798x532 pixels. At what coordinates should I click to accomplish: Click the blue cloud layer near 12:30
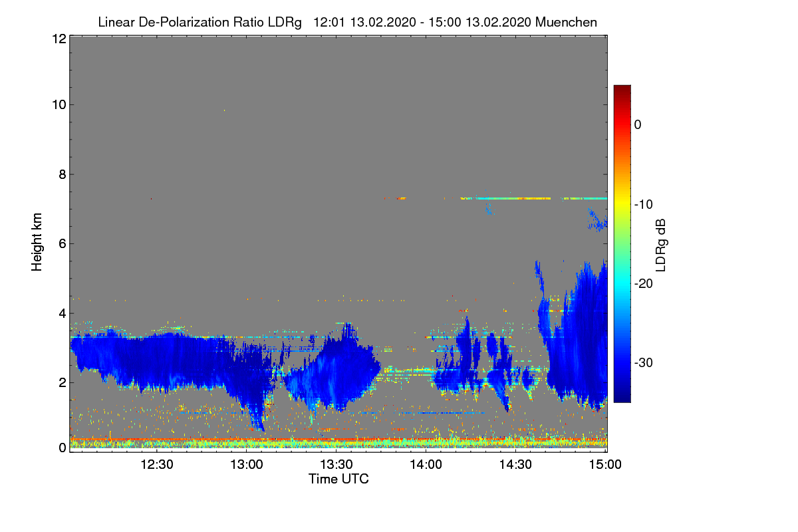(x=157, y=362)
